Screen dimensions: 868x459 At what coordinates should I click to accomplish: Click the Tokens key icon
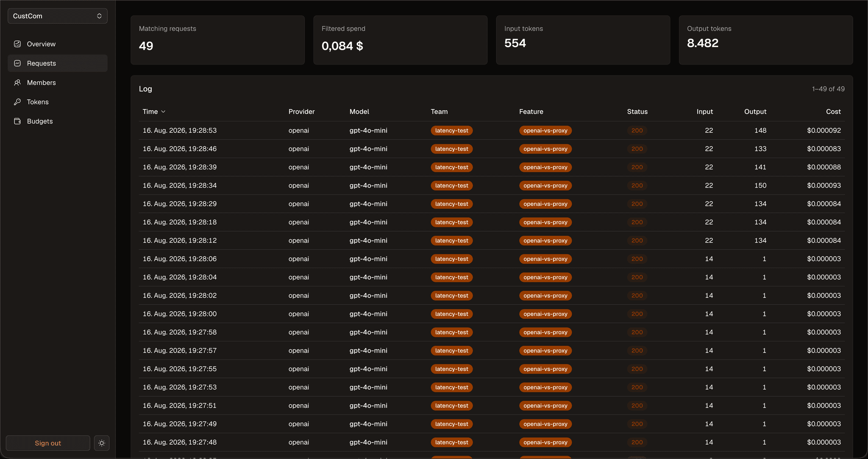pos(17,102)
